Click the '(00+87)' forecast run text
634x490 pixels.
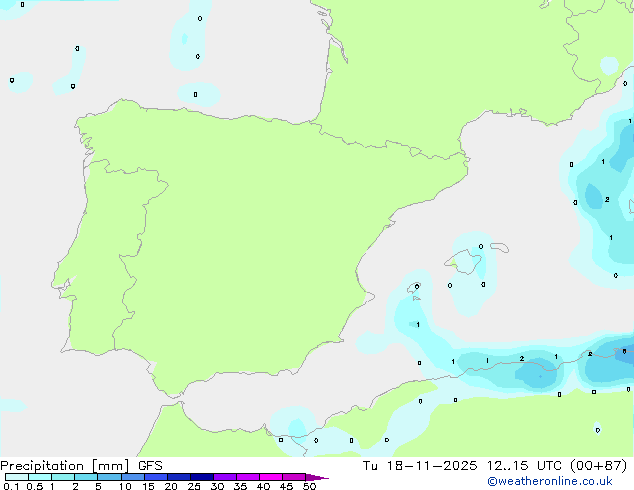(x=598, y=466)
